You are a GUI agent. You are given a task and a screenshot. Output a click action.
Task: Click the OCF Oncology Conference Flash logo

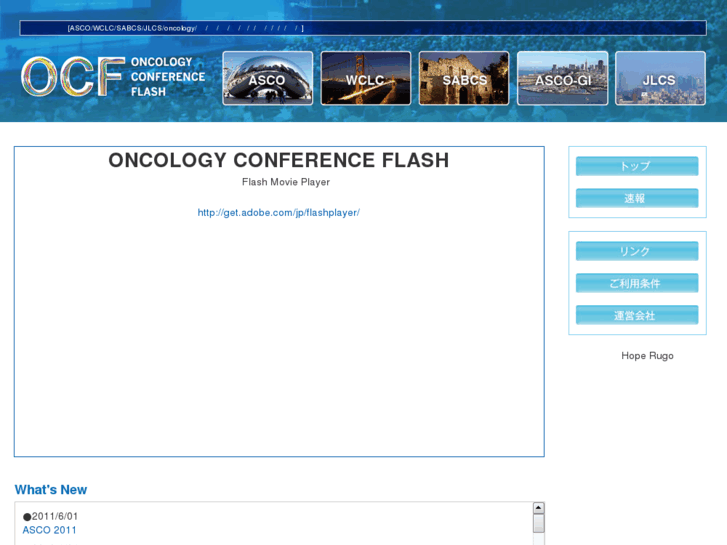[114, 77]
